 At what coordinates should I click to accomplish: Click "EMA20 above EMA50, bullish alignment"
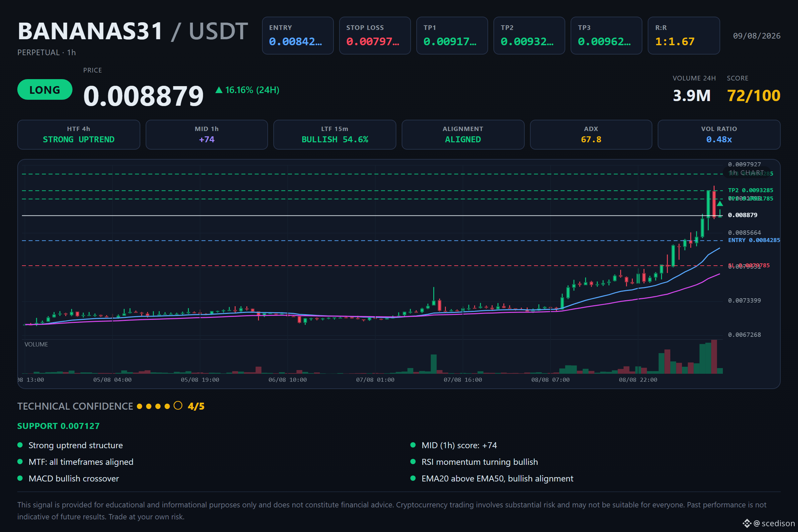(497, 478)
